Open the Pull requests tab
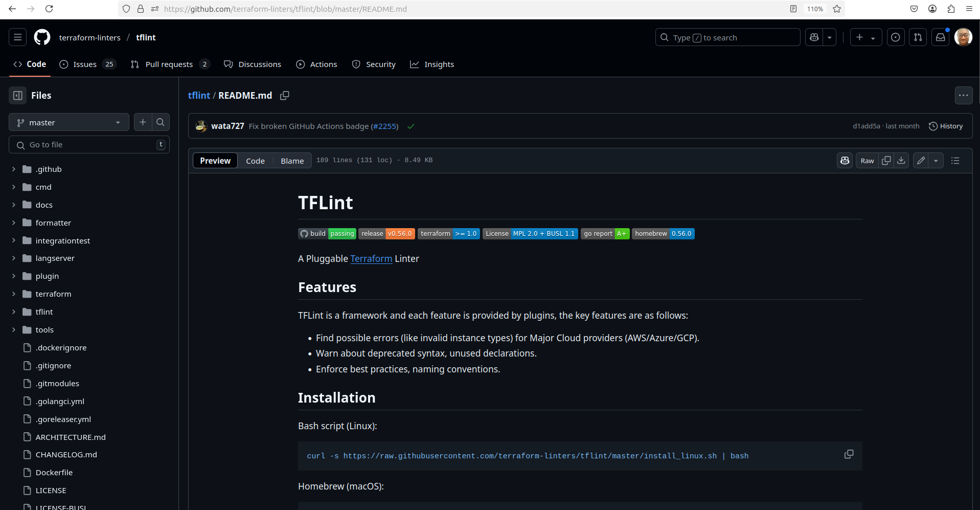The height and width of the screenshot is (510, 980). coord(170,64)
